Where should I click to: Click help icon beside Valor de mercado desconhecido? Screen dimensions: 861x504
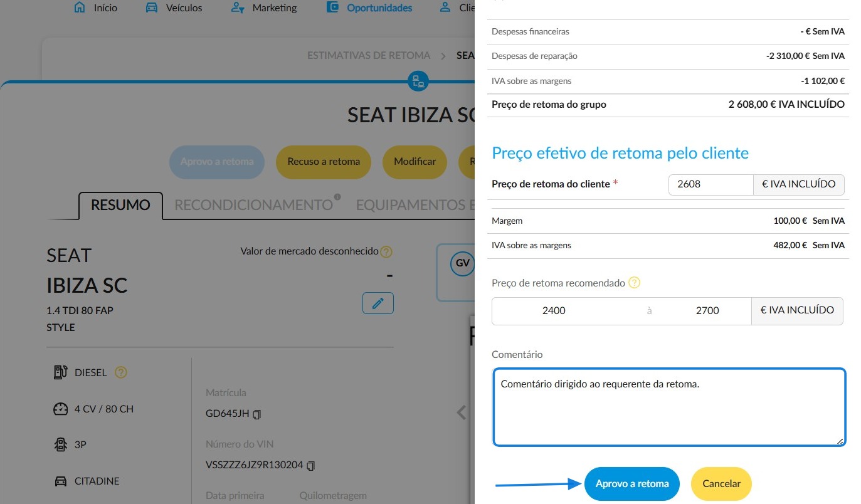pos(386,252)
